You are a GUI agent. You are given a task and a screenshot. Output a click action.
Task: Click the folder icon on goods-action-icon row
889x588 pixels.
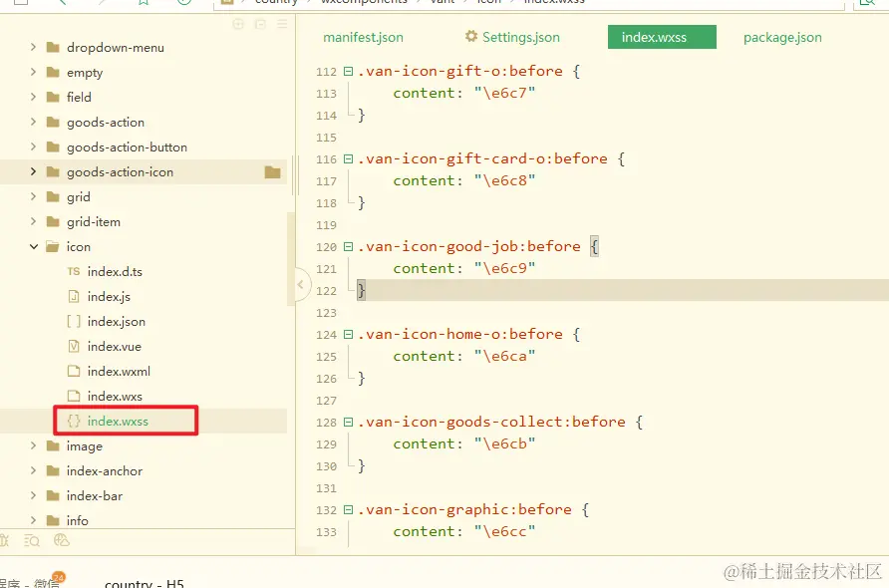[x=273, y=171]
